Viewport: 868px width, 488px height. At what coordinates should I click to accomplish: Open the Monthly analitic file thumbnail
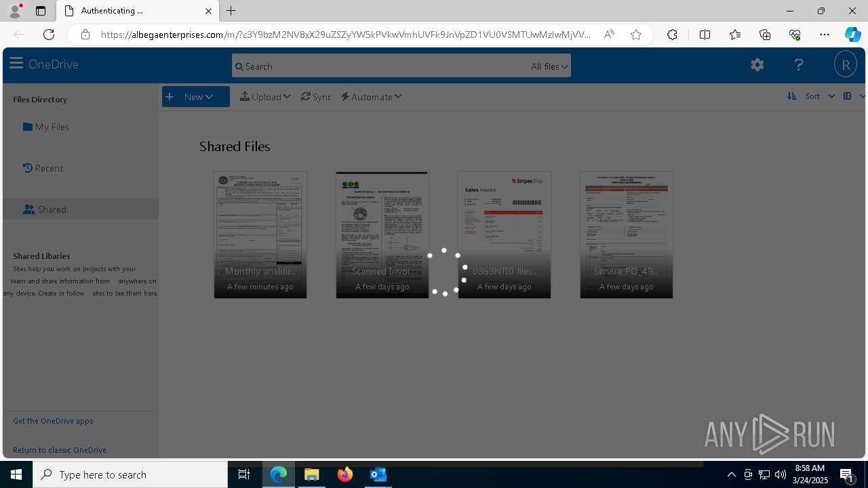click(x=260, y=235)
